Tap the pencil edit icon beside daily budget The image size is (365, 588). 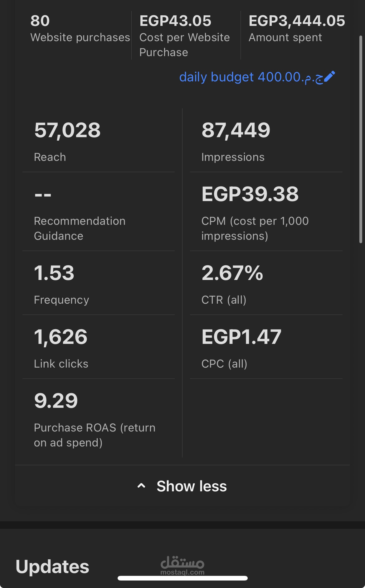(329, 77)
